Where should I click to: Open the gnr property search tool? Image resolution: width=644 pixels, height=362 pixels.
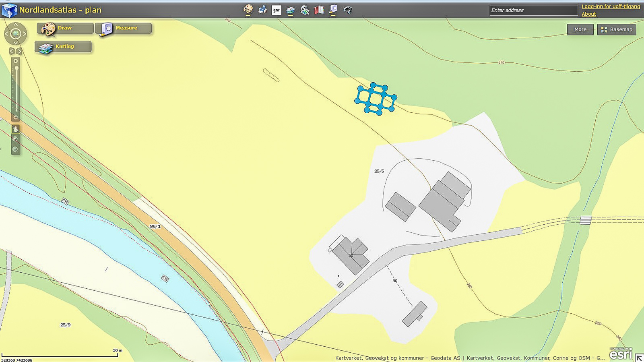click(277, 10)
